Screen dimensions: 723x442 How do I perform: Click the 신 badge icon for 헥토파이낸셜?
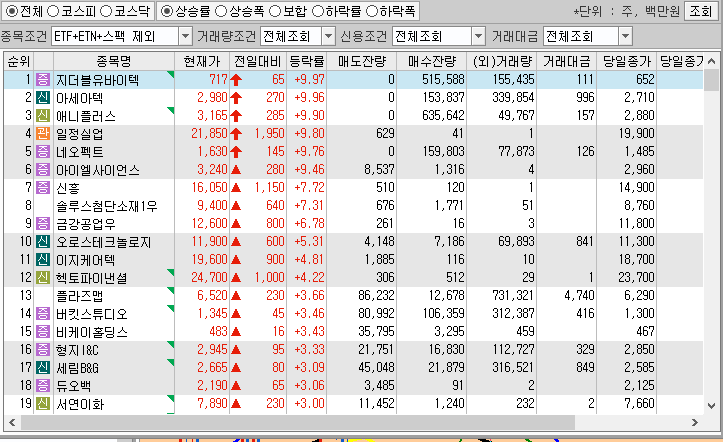[x=43, y=277]
